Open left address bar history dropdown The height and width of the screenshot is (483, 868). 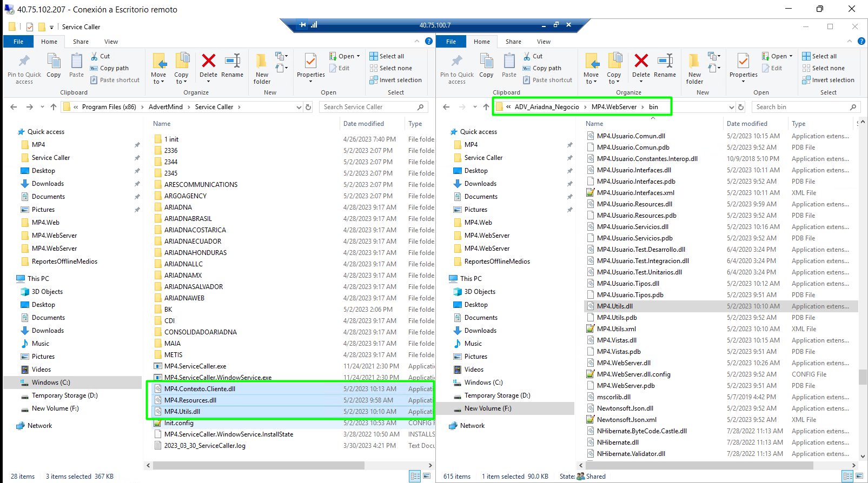299,107
